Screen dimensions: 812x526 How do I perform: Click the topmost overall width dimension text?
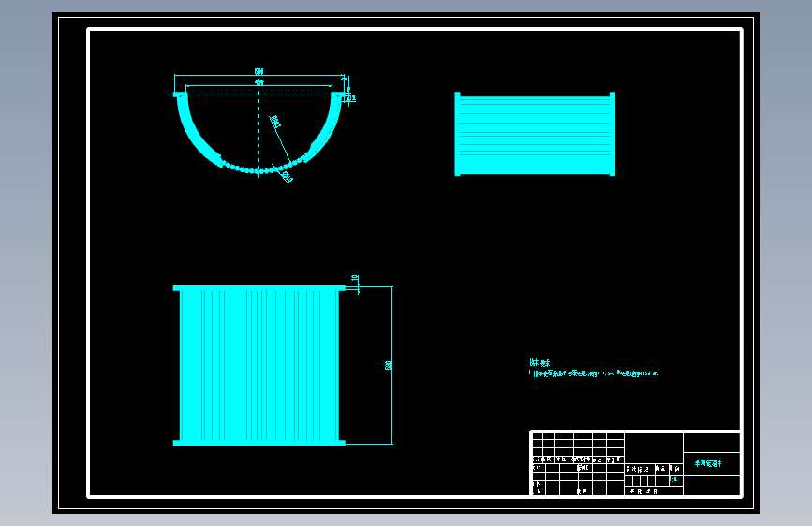258,71
